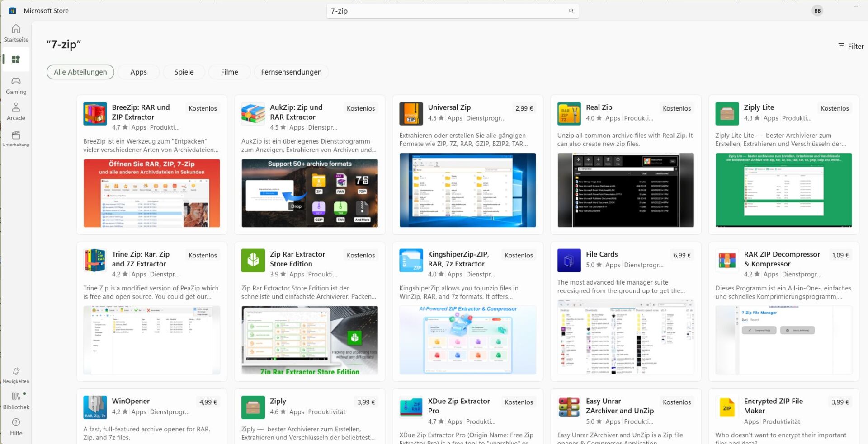Expand the Filter options
Image resolution: width=868 pixels, height=444 pixels.
(851, 46)
